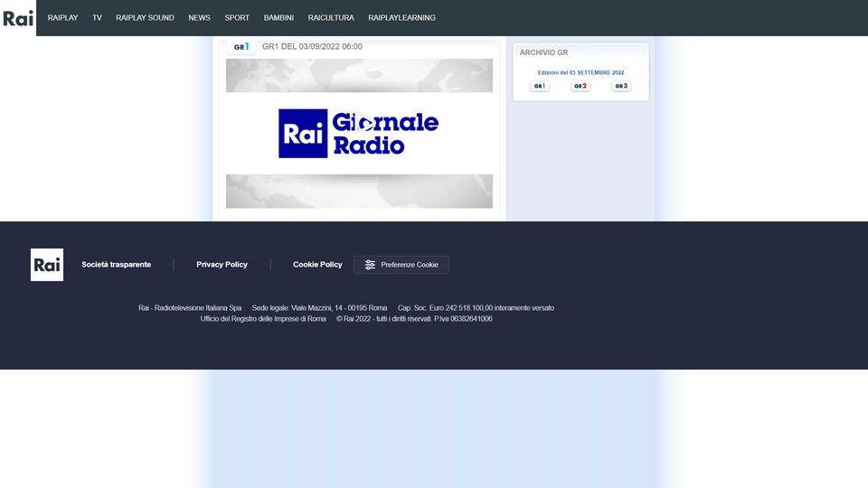Click the Cap. Soc. Euro 242.518.100,00 text
The image size is (868, 488).
tap(476, 307)
